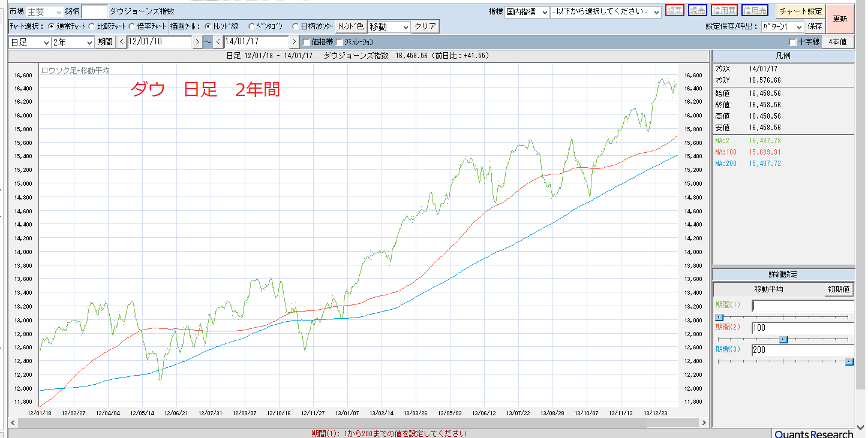
Task: Click トレンド色 button
Action: tap(350, 26)
